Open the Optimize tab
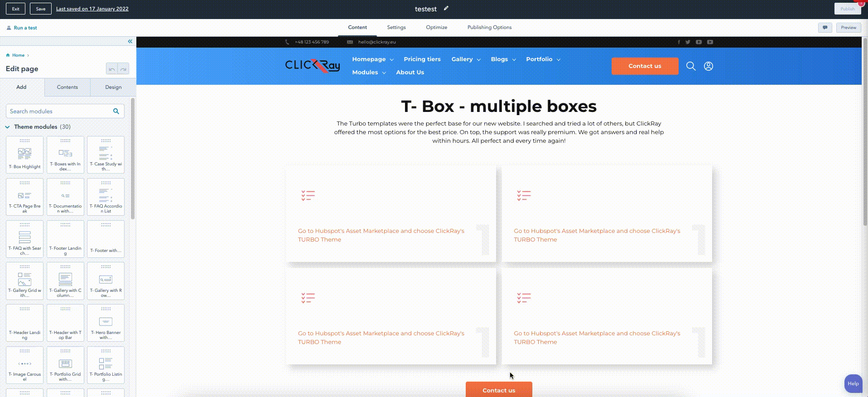The height and width of the screenshot is (397, 868). pos(437,27)
